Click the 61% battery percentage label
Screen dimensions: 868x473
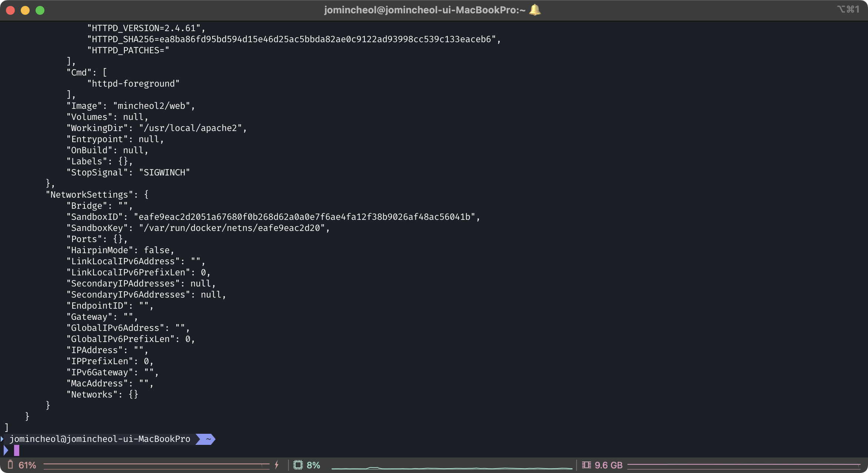click(27, 465)
